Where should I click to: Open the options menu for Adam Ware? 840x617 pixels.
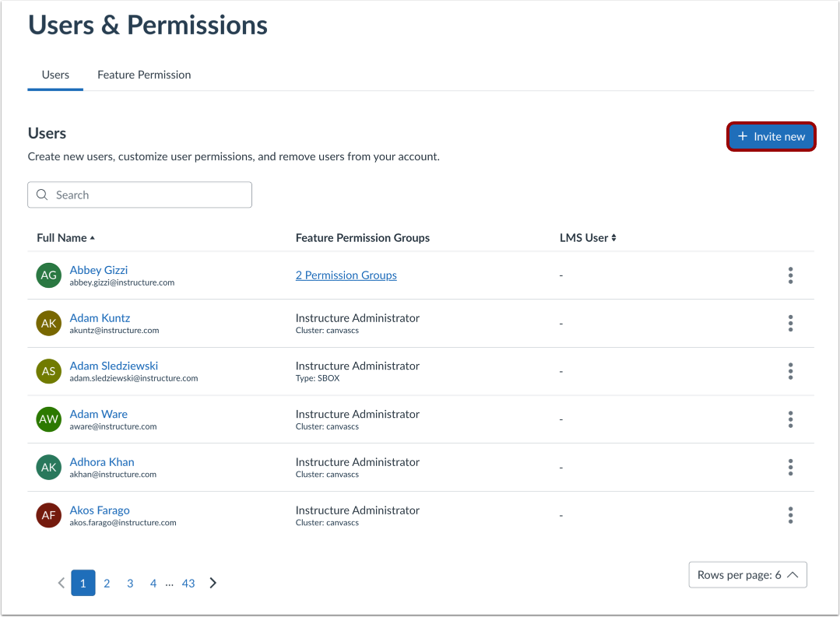coord(790,419)
